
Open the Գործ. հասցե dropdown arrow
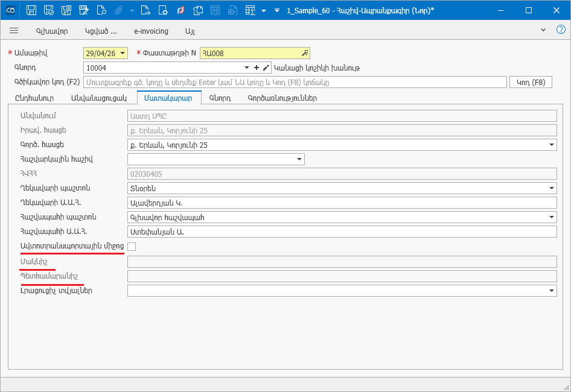click(551, 145)
